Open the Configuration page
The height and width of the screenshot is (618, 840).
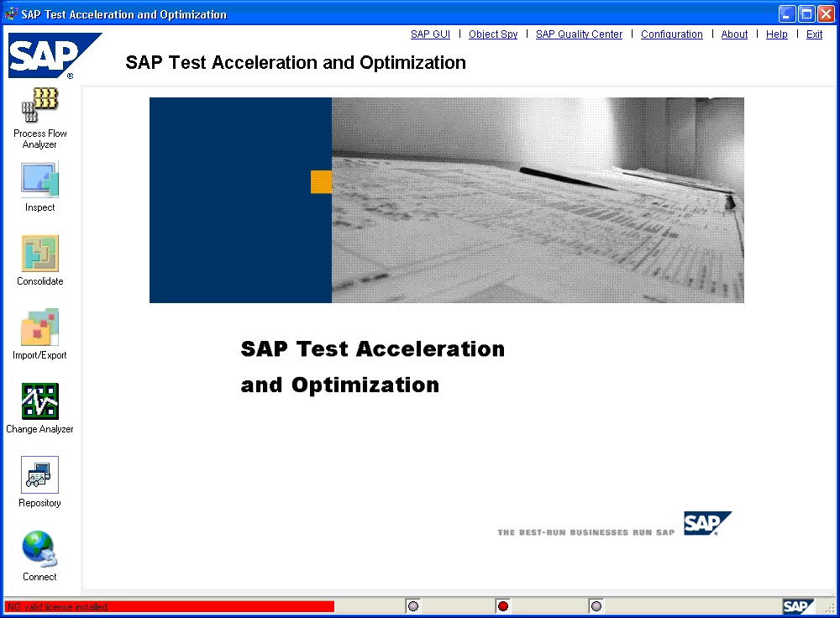(671, 34)
